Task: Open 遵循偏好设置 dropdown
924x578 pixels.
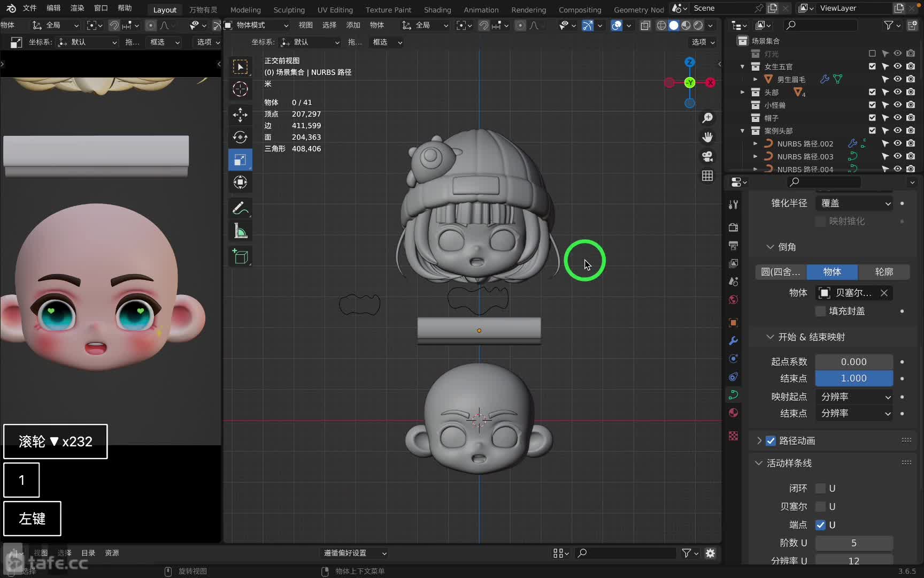Action: [x=354, y=553]
